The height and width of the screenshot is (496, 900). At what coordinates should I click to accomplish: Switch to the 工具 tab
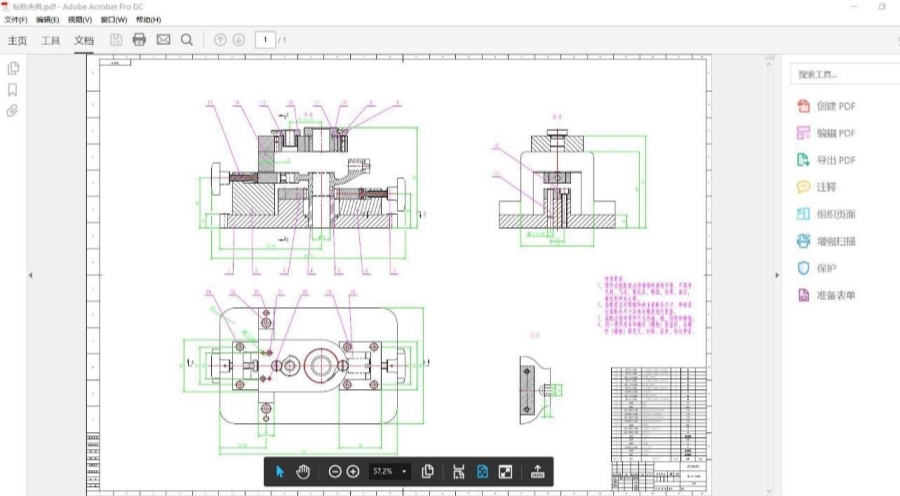51,40
